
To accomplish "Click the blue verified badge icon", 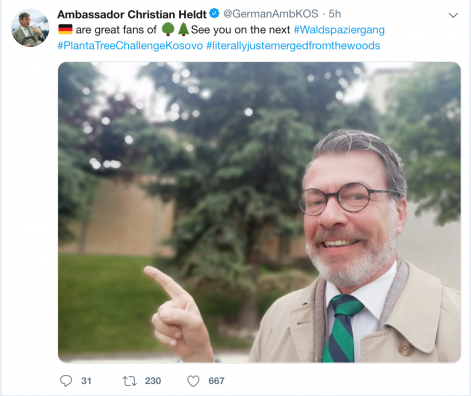I will (x=214, y=14).
